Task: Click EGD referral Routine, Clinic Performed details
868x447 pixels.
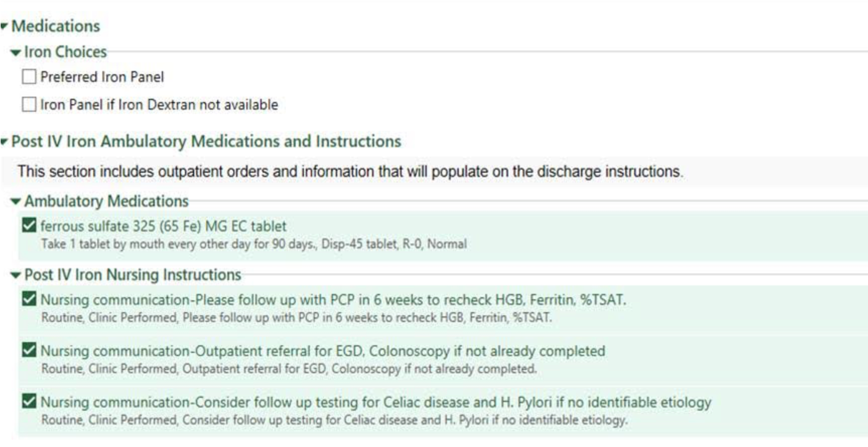Action: [289, 369]
